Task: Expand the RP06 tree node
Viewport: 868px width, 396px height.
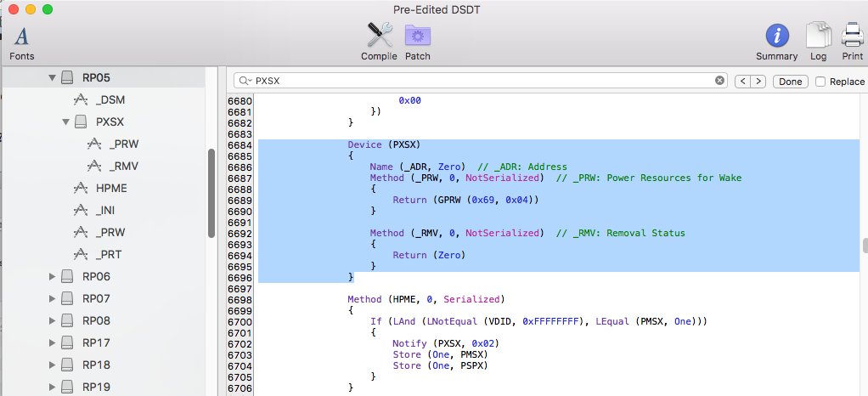Action: click(53, 276)
